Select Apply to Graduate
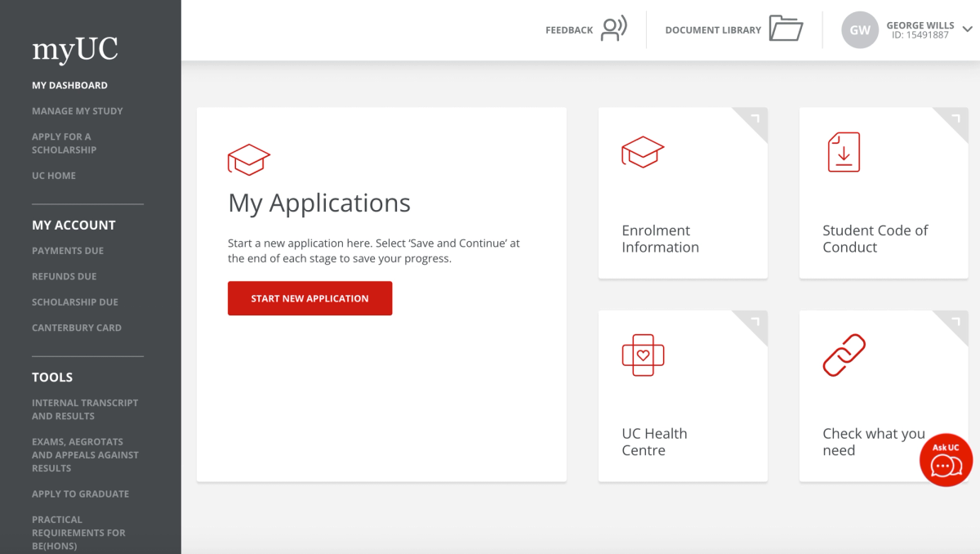Viewport: 980px width, 554px height. (x=81, y=494)
